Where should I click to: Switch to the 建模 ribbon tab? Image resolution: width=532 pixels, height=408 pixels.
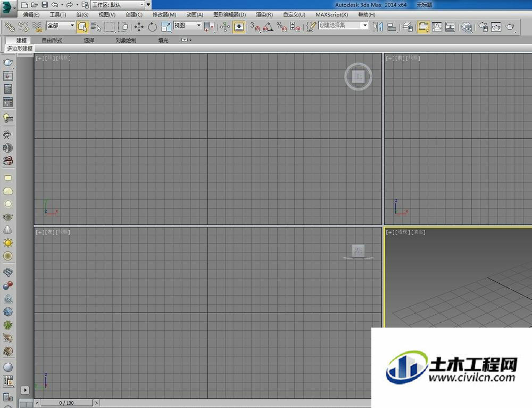coord(21,40)
